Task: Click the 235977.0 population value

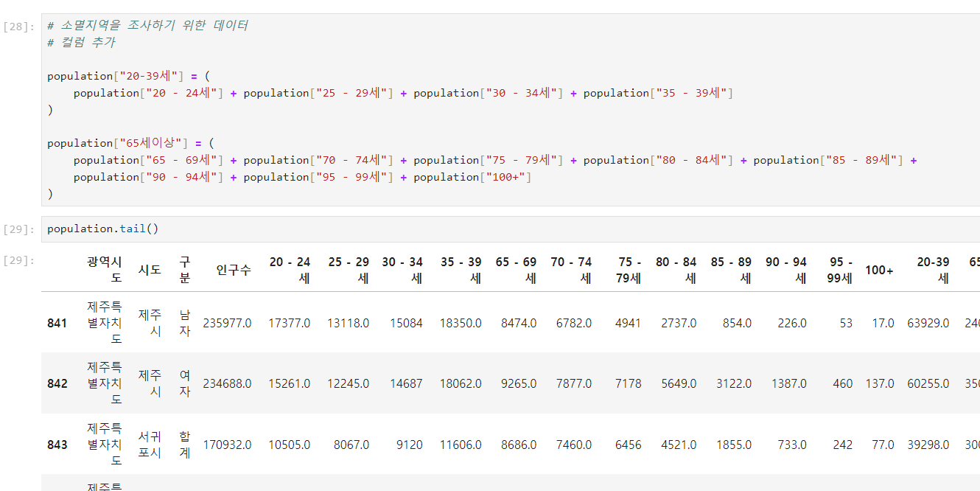Action: point(227,323)
